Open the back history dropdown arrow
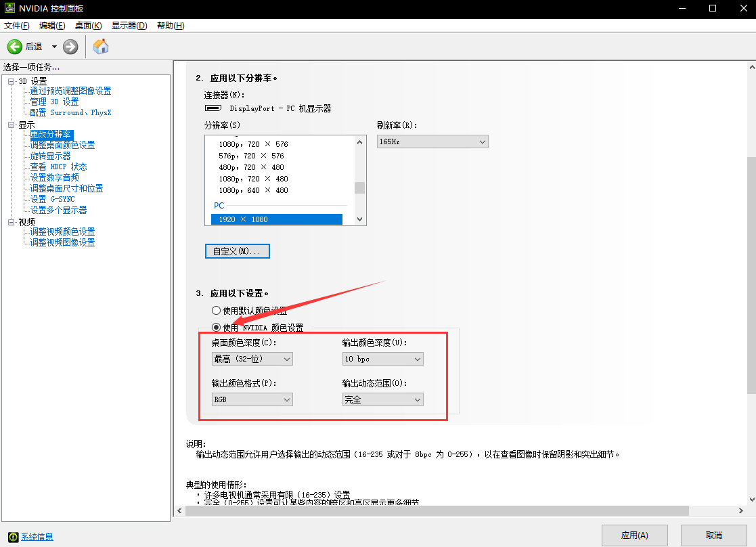The height and width of the screenshot is (547, 756). point(54,47)
